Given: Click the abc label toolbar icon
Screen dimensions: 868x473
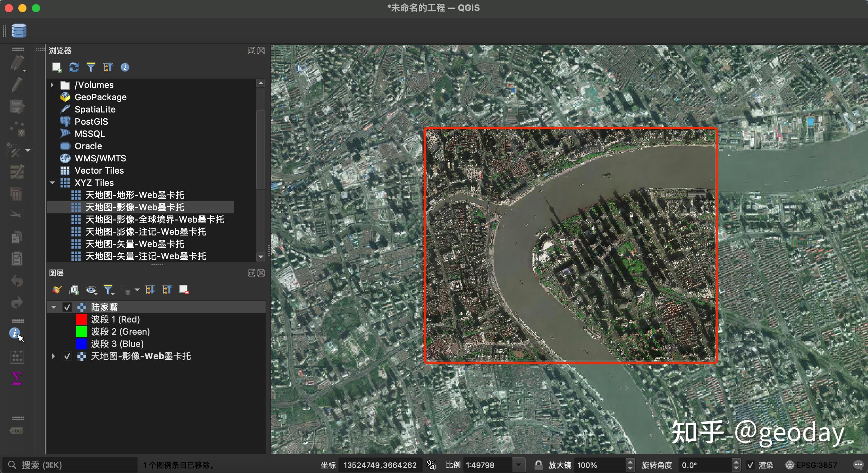Looking at the screenshot, I should pos(16,431).
